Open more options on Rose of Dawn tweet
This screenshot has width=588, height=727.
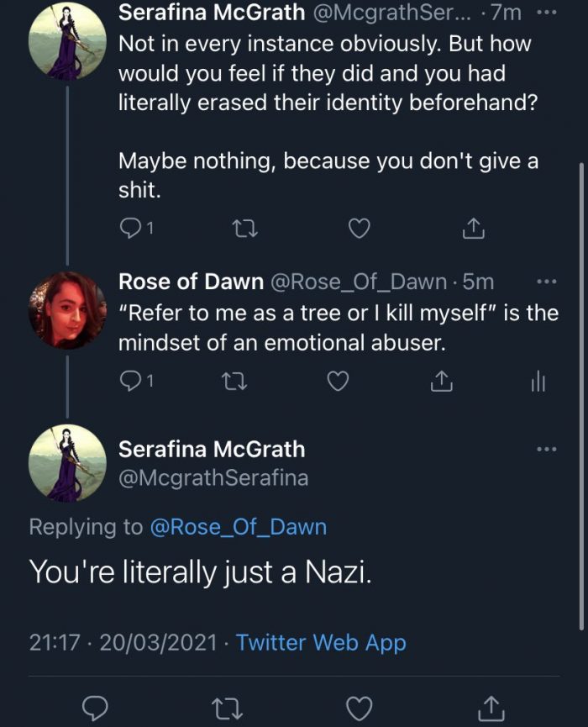click(x=546, y=282)
